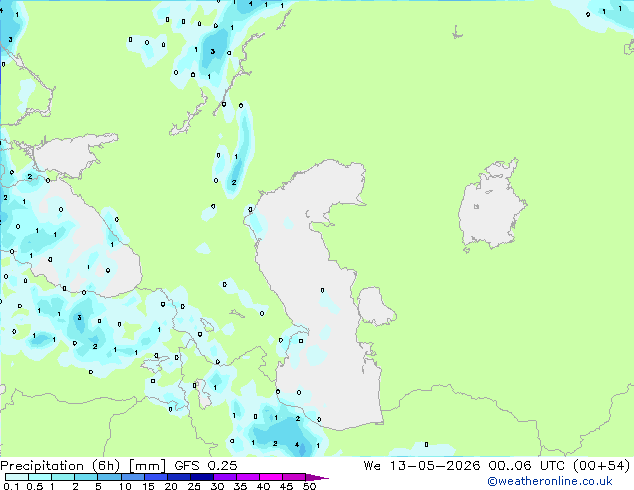634x490 pixels.
Task: Click the dark navy 25 mm legend swatch
Action: (x=201, y=477)
